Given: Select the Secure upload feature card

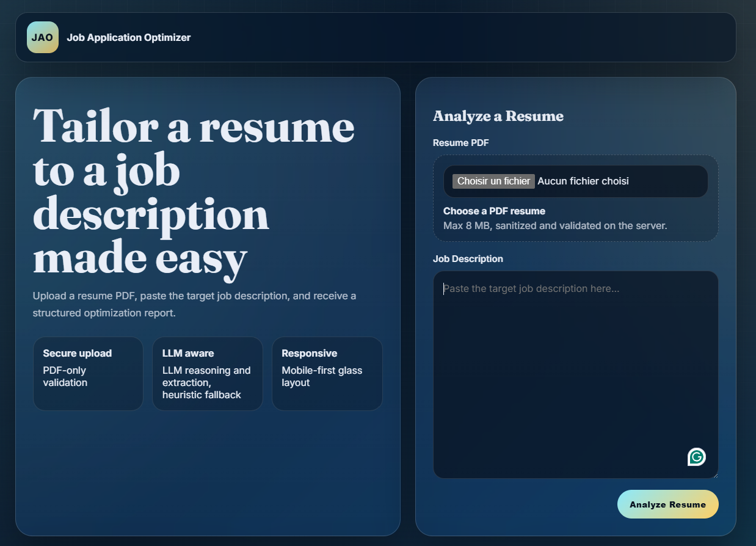Looking at the screenshot, I should (88, 373).
